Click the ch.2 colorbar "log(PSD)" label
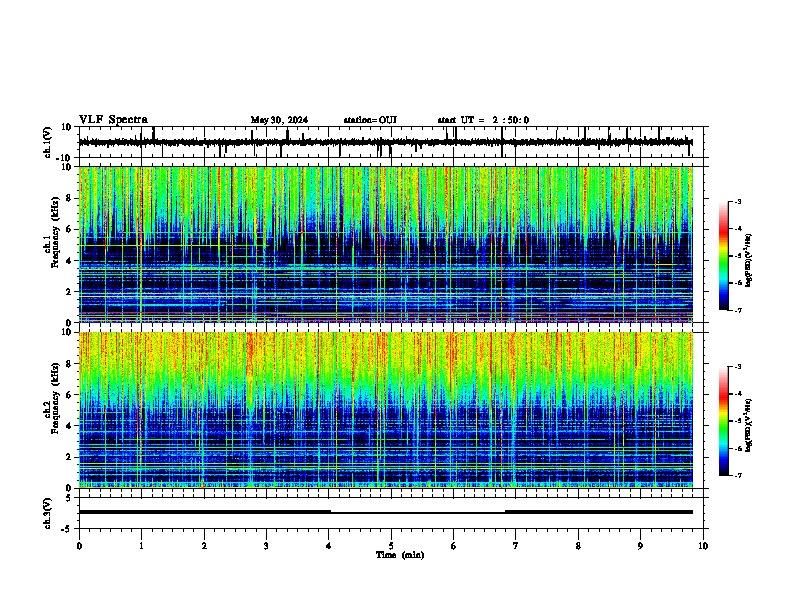 tap(749, 425)
